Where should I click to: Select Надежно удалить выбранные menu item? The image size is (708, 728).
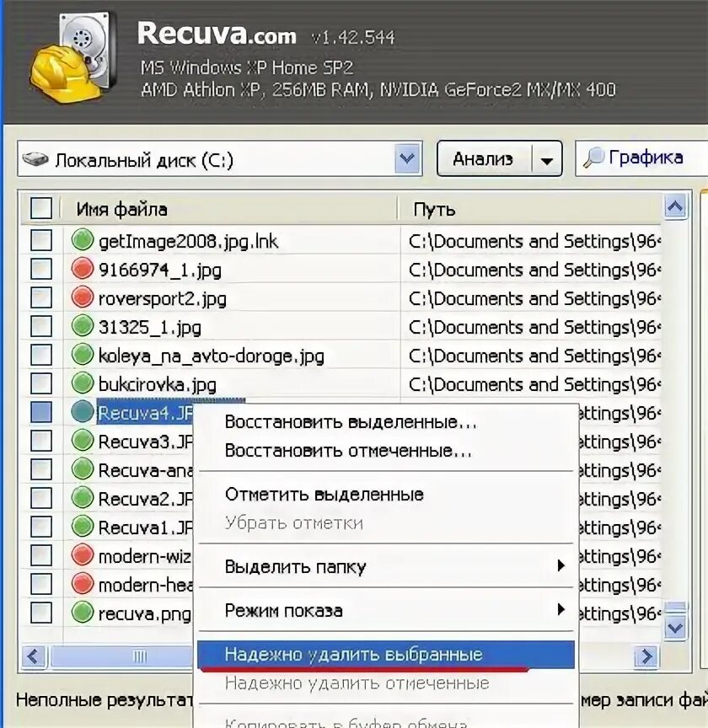385,655
